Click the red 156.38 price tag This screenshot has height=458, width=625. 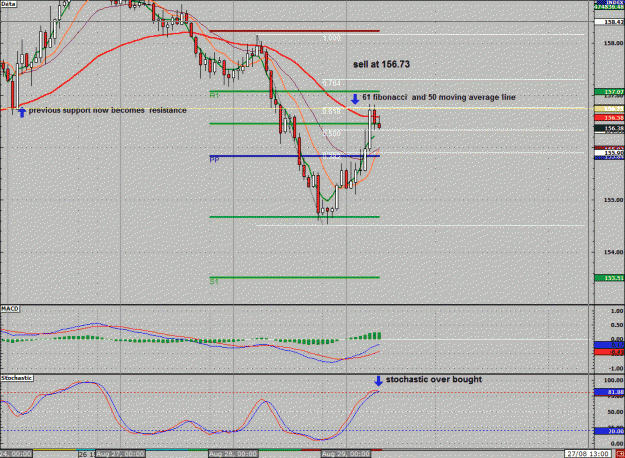click(609, 118)
